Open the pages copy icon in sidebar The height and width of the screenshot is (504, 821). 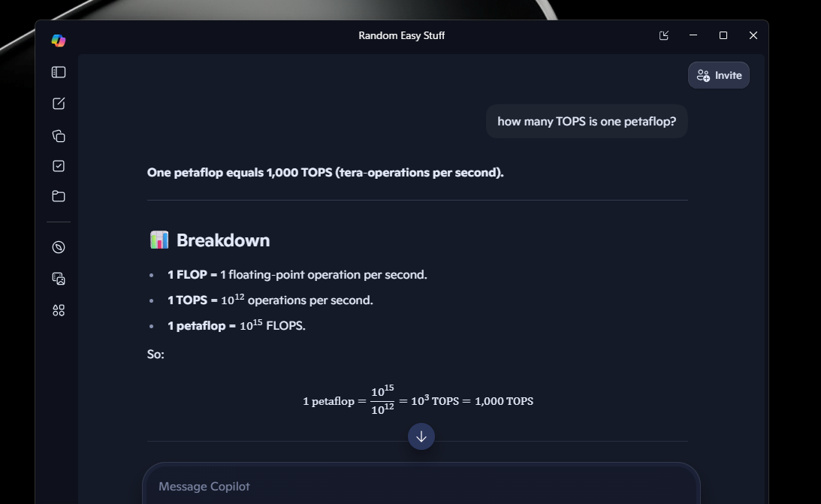tap(59, 136)
